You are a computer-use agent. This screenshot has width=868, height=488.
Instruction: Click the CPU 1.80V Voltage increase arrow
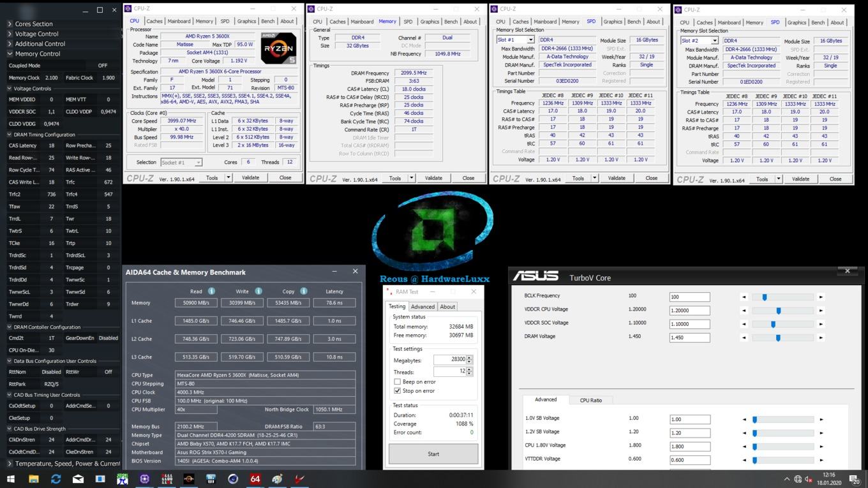(821, 447)
